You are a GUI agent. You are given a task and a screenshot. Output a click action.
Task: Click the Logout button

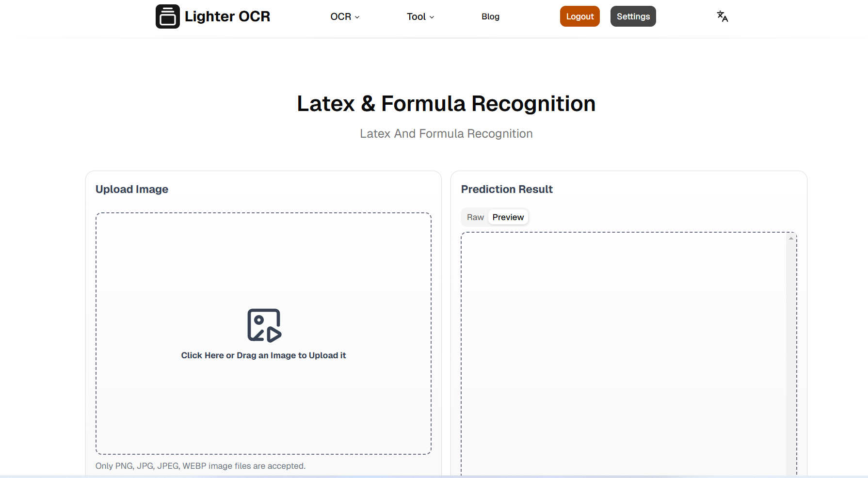point(579,16)
